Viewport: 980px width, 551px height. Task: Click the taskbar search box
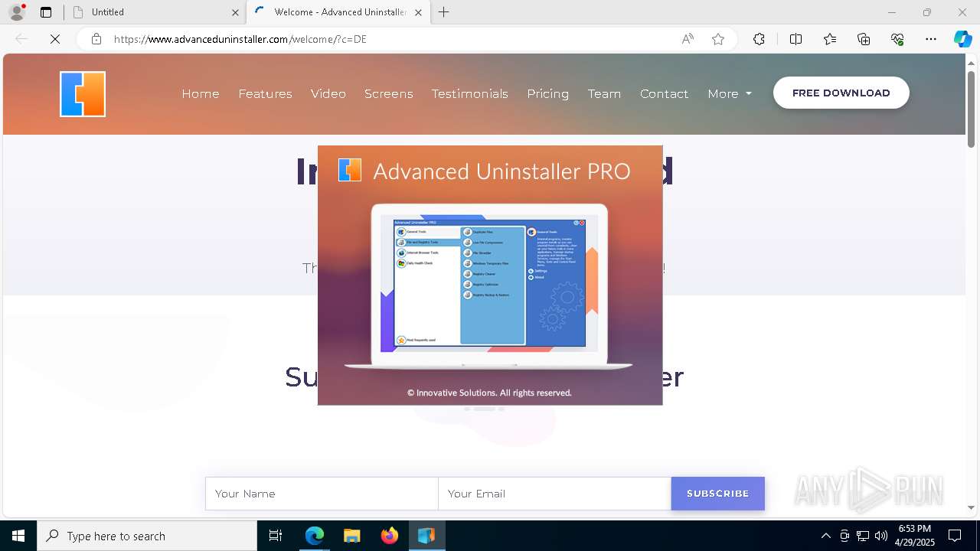(x=147, y=536)
